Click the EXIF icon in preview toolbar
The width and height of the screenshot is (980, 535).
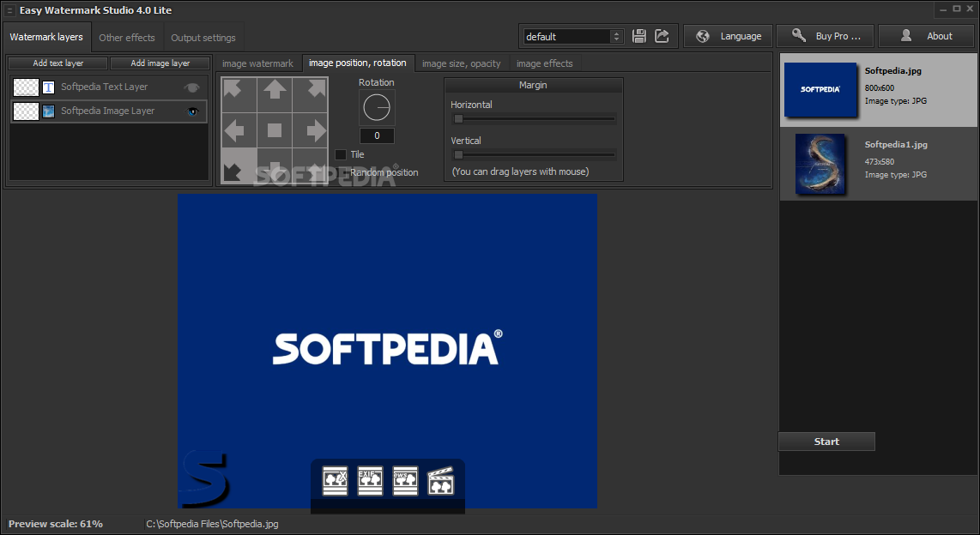(370, 481)
